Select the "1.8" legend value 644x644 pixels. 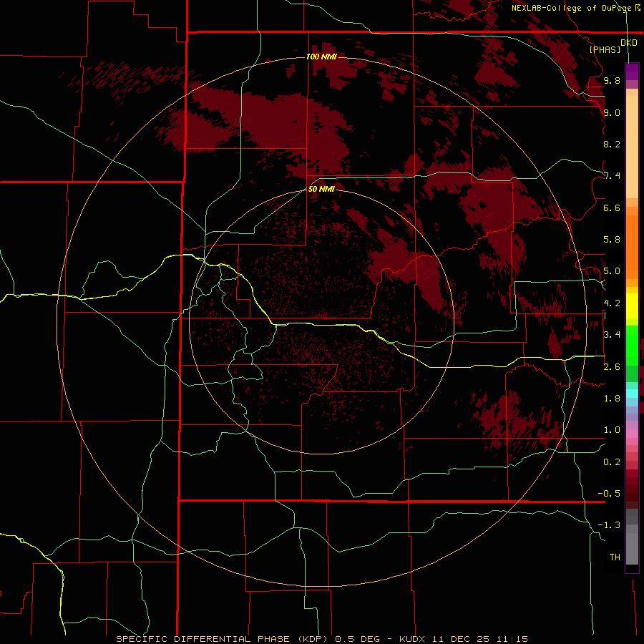tap(612, 399)
